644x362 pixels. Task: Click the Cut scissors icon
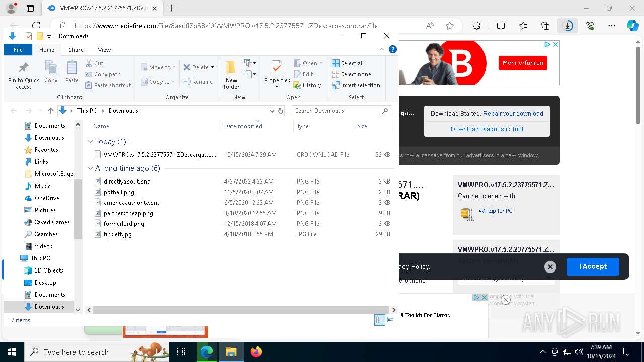89,63
